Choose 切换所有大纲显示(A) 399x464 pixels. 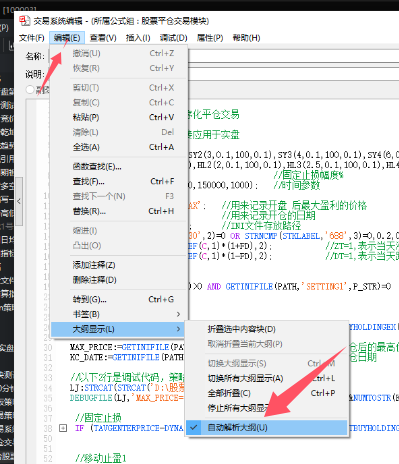tap(266, 378)
